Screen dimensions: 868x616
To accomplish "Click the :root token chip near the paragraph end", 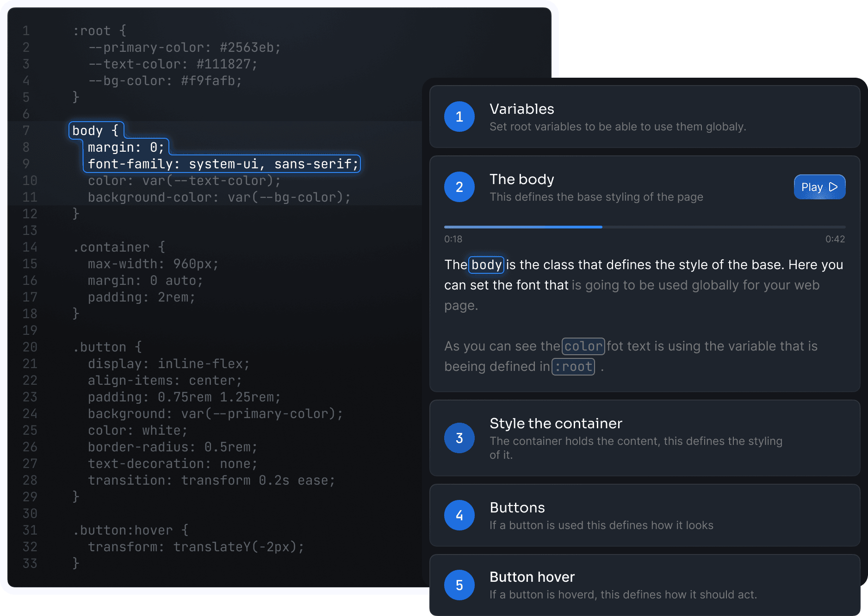I will tap(573, 366).
